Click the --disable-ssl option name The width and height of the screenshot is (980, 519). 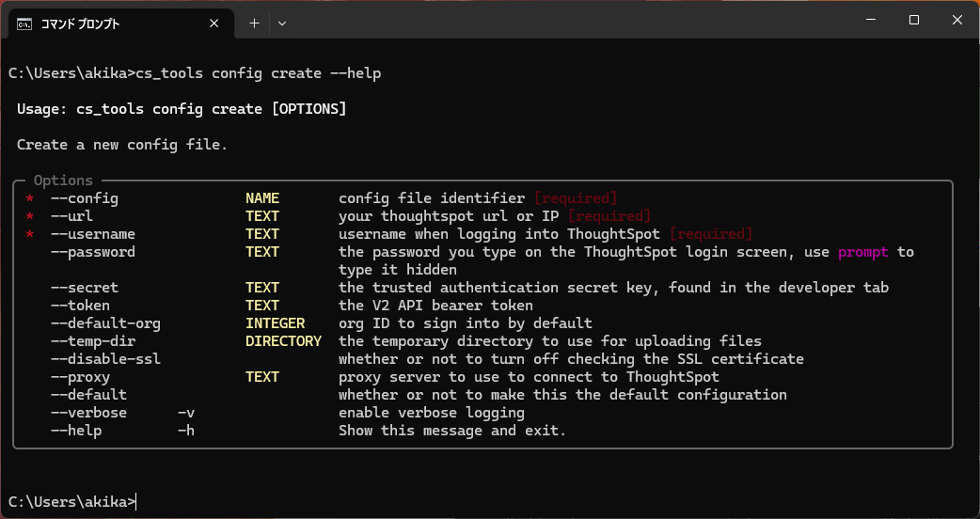pyautogui.click(x=104, y=359)
